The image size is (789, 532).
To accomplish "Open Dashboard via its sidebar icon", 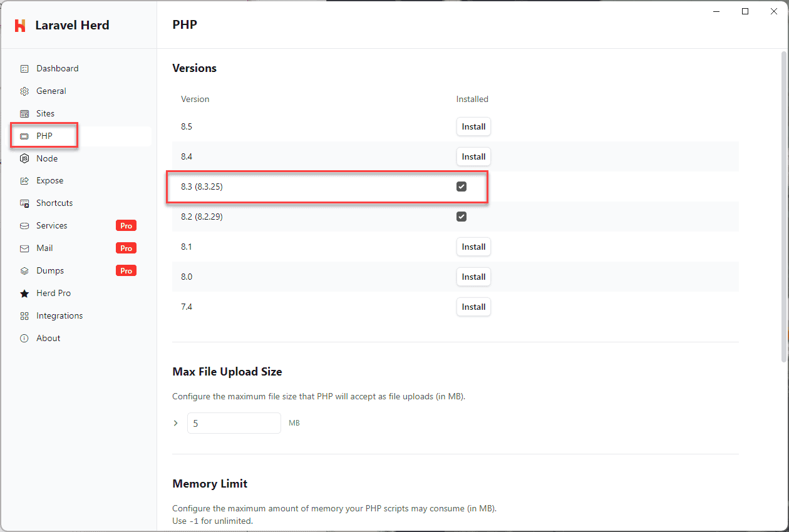I will [24, 69].
